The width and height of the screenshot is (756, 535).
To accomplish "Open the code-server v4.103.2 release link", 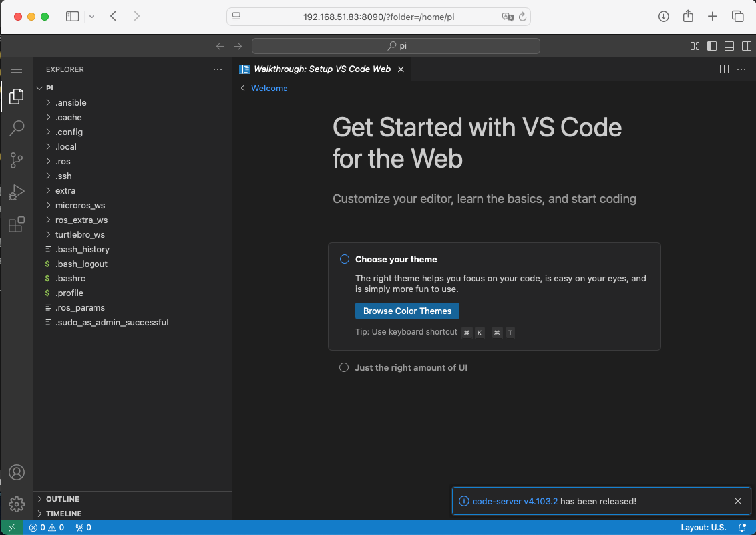I will pyautogui.click(x=514, y=501).
